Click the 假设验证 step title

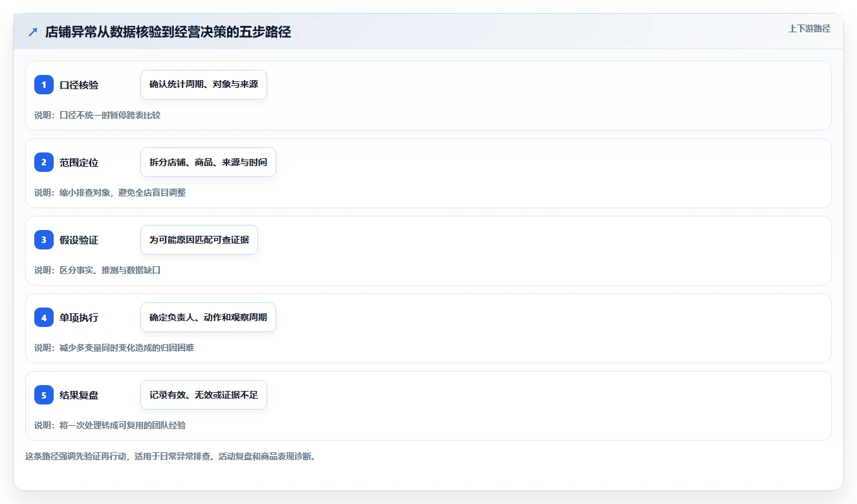tap(79, 240)
